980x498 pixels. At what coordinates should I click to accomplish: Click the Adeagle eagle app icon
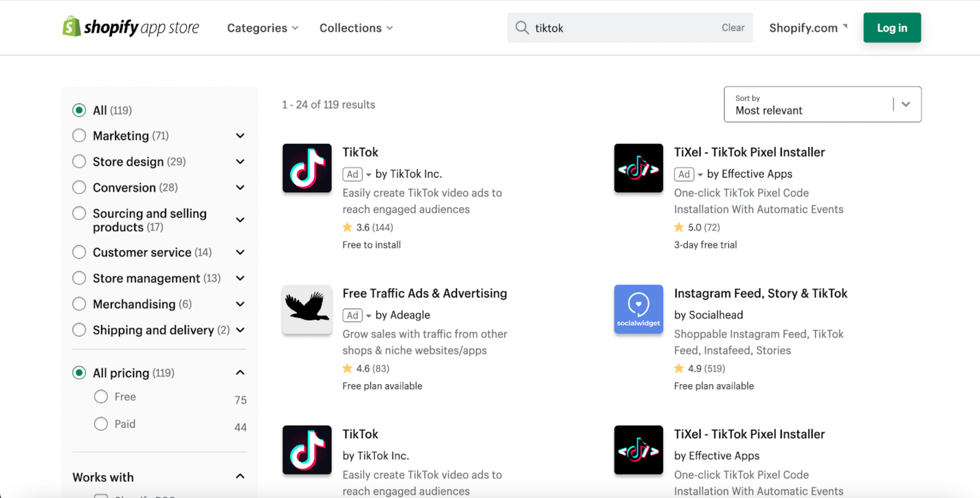click(x=307, y=309)
